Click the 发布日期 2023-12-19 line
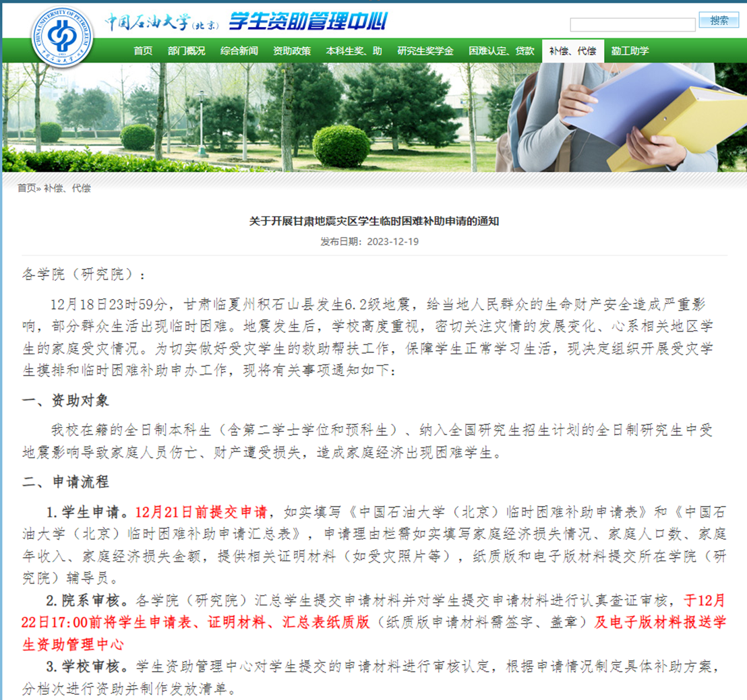This screenshot has height=700, width=747. coord(369,241)
